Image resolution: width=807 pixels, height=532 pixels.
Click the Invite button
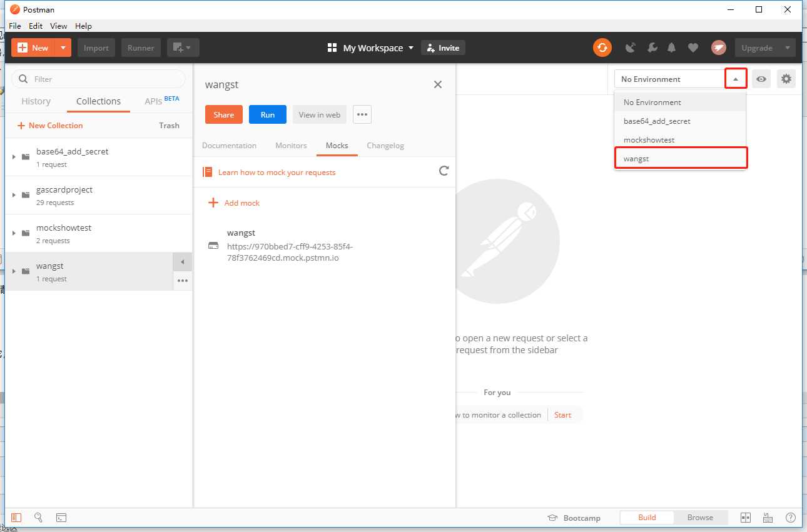tap(444, 48)
